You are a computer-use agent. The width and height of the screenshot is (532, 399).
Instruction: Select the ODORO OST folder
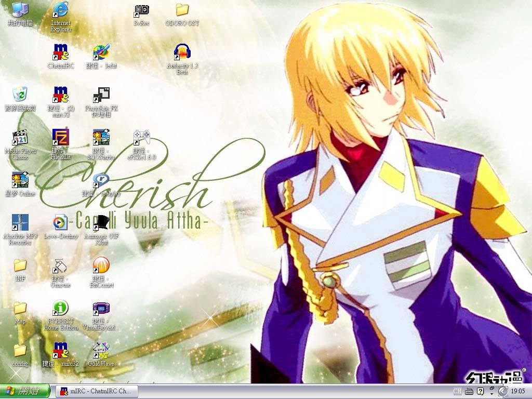click(182, 10)
